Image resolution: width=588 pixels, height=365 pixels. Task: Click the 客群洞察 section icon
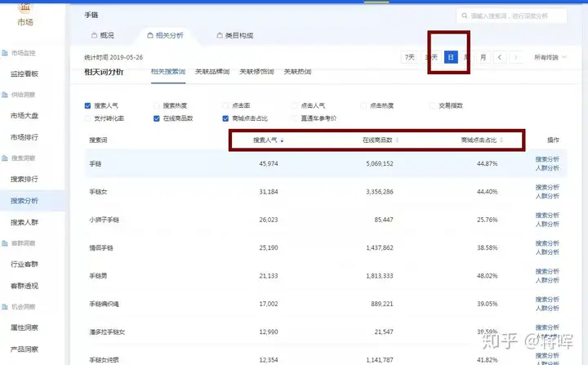tap(5, 243)
